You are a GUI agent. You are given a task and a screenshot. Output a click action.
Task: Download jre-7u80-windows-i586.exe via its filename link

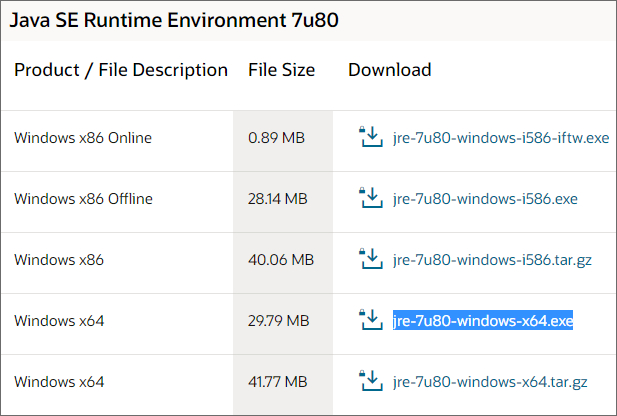pyautogui.click(x=485, y=199)
